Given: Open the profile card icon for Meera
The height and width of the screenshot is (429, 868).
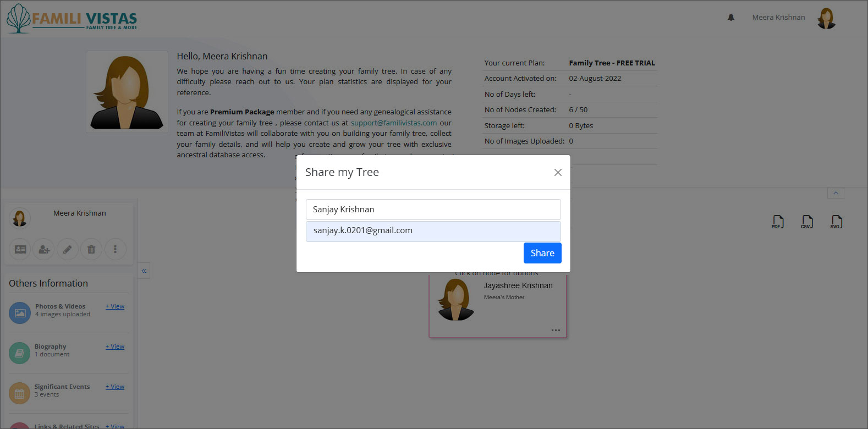Looking at the screenshot, I should pos(20,249).
